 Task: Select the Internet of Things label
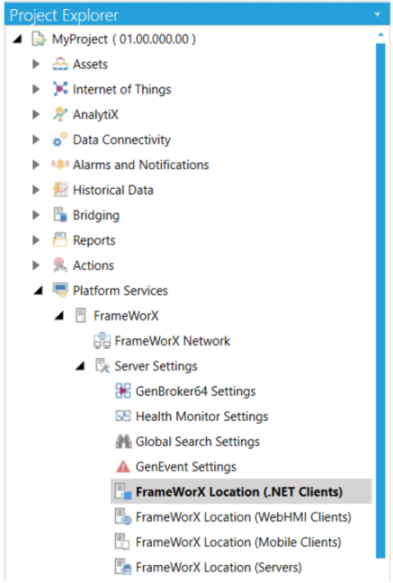click(x=122, y=90)
